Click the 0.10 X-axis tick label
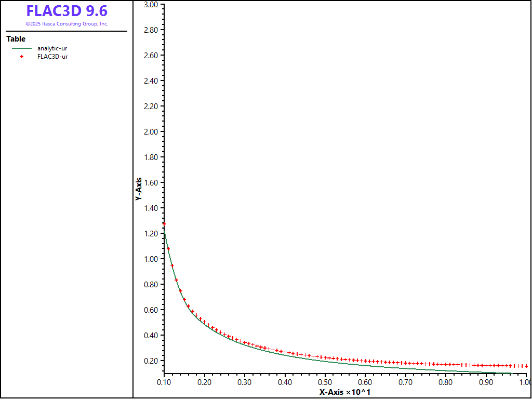The height and width of the screenshot is (399, 532). click(164, 382)
